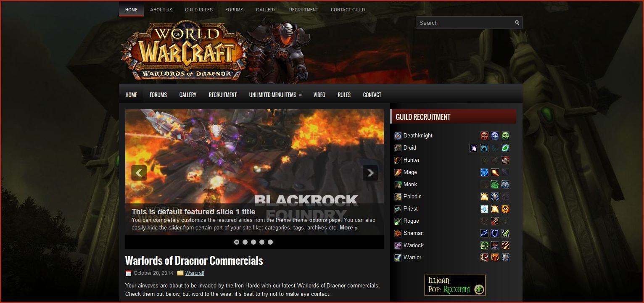Click the Deathknight class icon
The image size is (644, 303).
398,136
